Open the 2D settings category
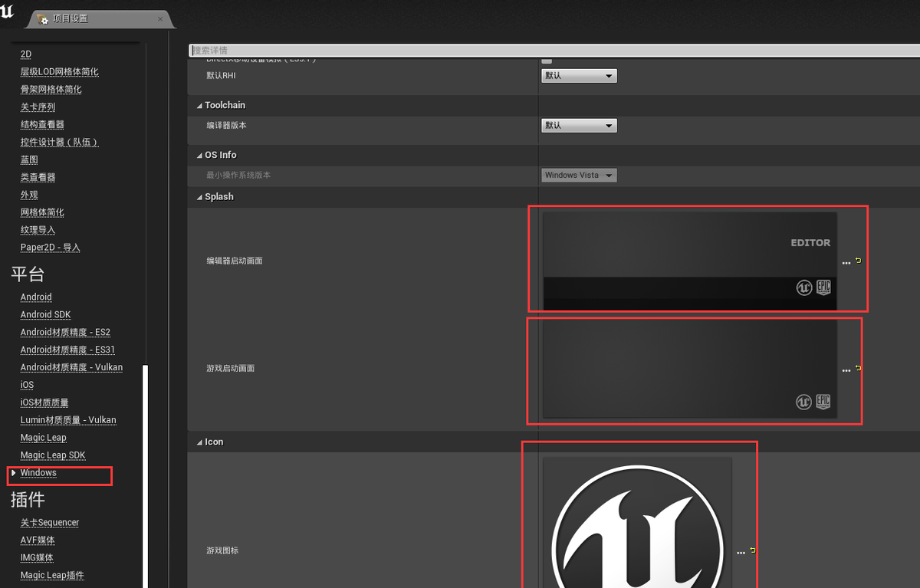Screen dimensions: 920x588 [26, 54]
